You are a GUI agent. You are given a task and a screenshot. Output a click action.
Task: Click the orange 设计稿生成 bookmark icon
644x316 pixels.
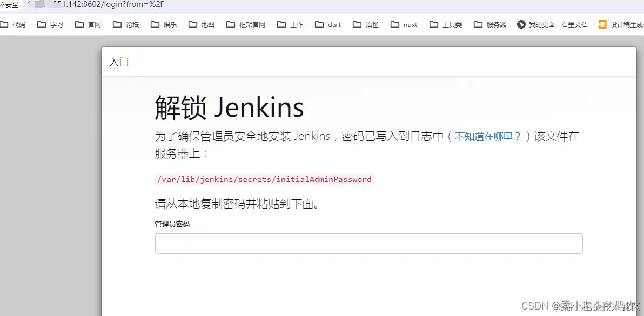tap(603, 24)
